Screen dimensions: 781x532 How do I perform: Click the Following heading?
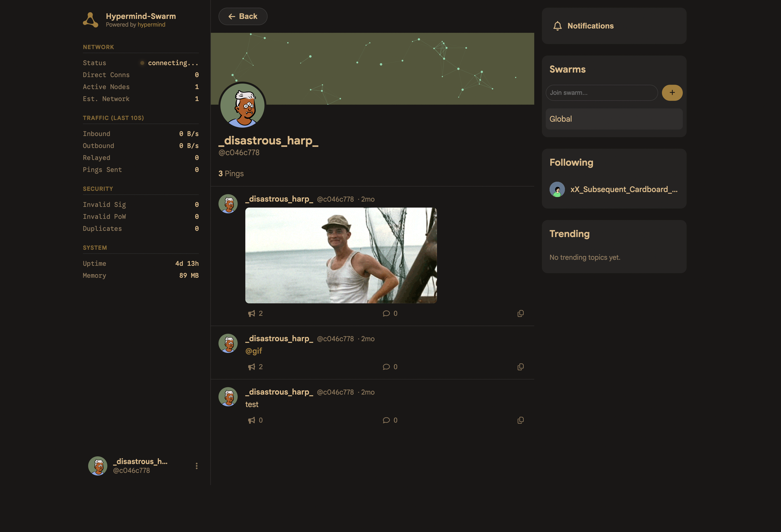[571, 163]
